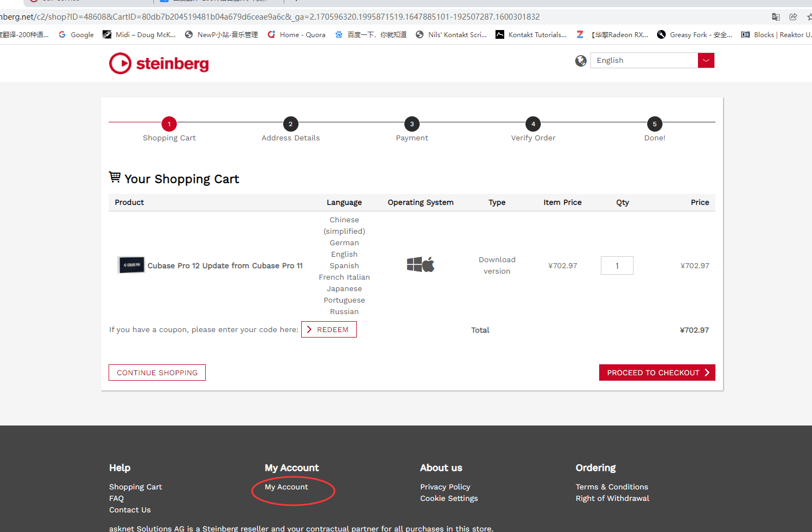Open the 百度一下 bookmark
This screenshot has height=532, width=812.
(x=371, y=34)
